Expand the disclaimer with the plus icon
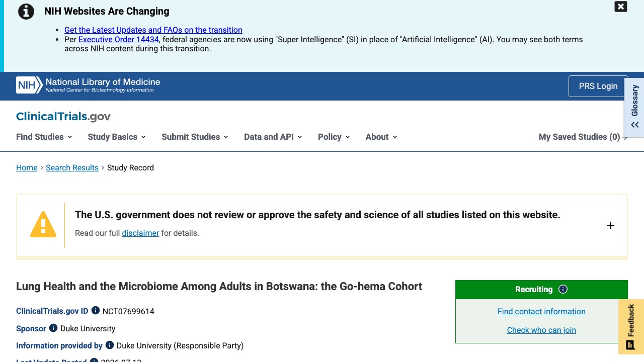The width and height of the screenshot is (644, 362). pos(611,225)
